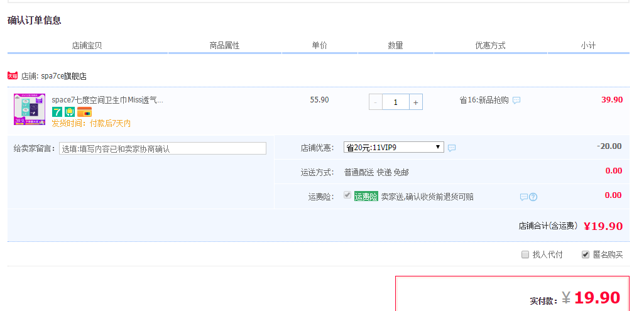Increase quantity with the plus button

(416, 102)
